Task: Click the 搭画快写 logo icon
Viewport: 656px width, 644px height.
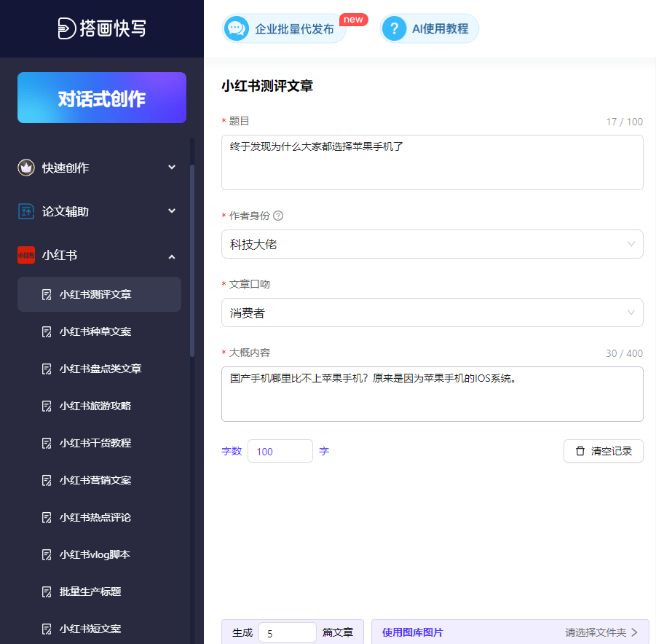Action: coord(68,28)
